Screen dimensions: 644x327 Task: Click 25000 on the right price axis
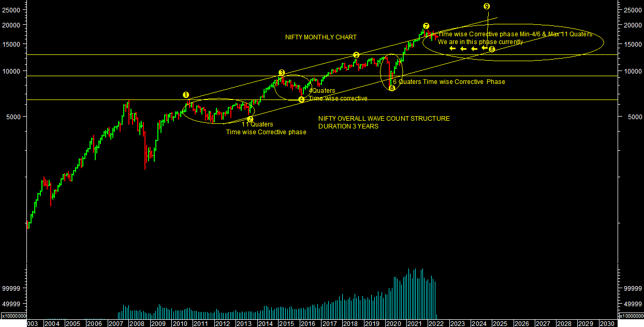(633, 10)
